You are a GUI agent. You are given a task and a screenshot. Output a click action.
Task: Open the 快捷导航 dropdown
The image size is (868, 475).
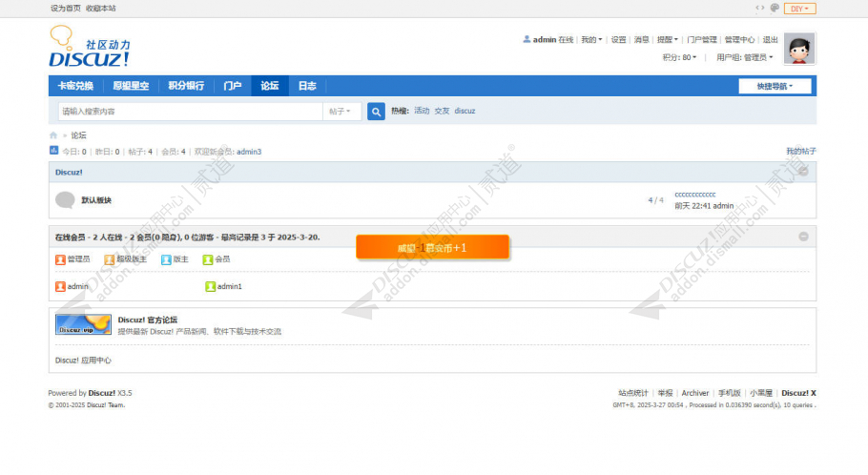[775, 86]
